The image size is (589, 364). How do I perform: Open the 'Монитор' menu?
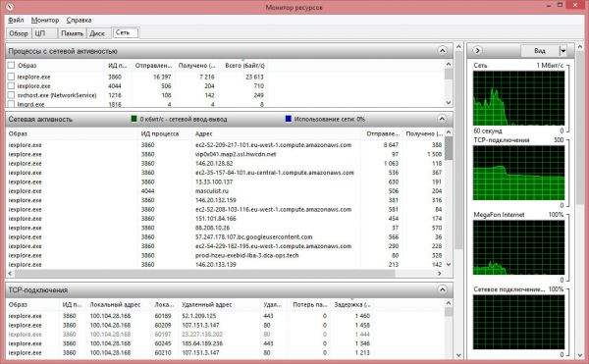point(45,20)
